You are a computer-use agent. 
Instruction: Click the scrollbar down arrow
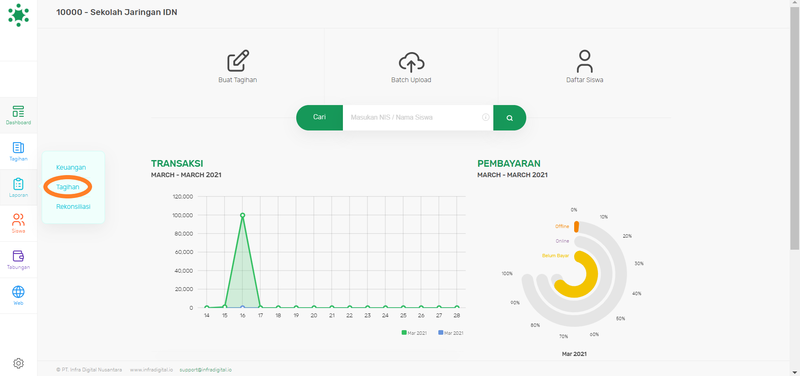pyautogui.click(x=795, y=372)
